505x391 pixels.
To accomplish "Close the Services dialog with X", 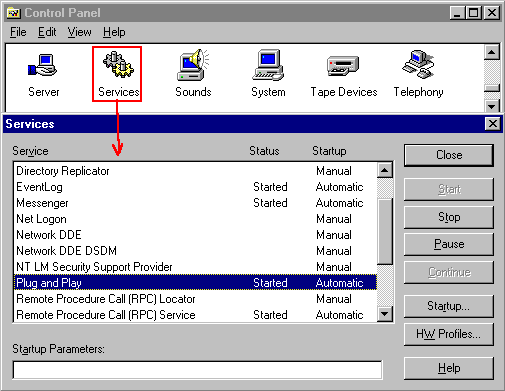I will [493, 124].
